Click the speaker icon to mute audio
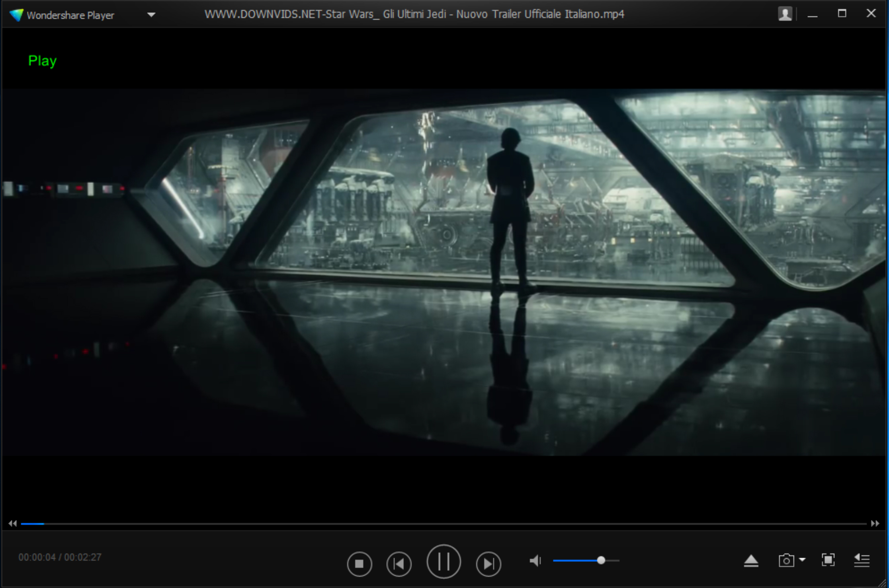 pyautogui.click(x=535, y=561)
